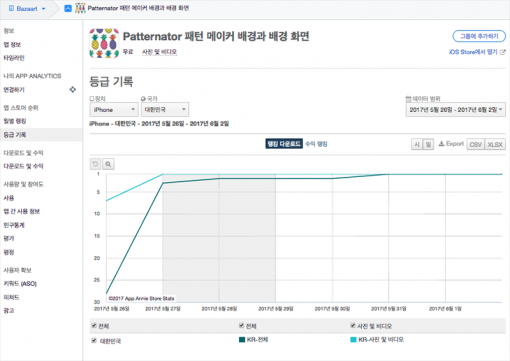Click 연결하기 in the sidebar

coord(14,89)
